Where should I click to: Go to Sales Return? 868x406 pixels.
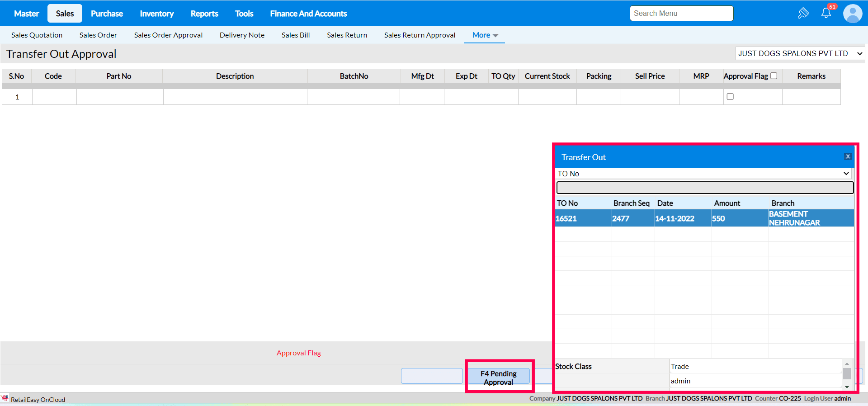click(x=347, y=35)
